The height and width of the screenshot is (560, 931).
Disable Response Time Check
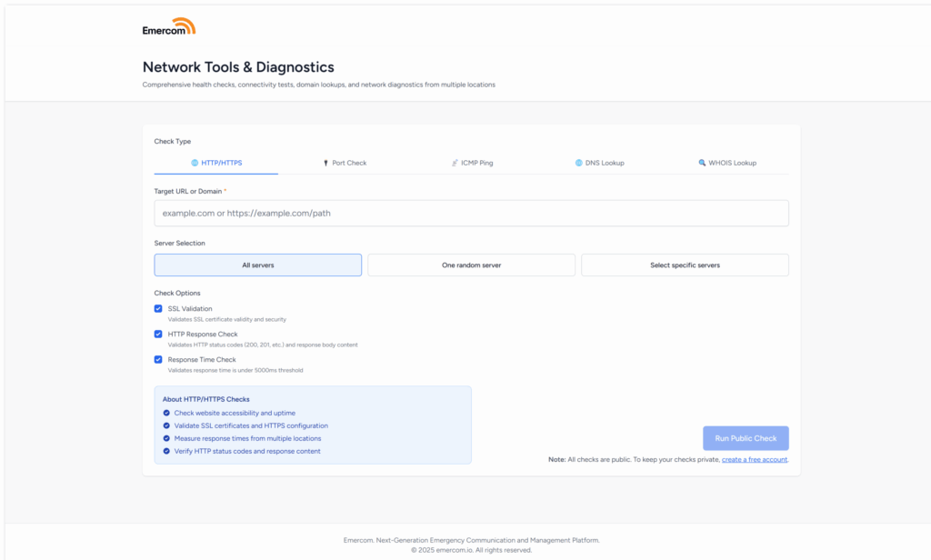point(157,360)
